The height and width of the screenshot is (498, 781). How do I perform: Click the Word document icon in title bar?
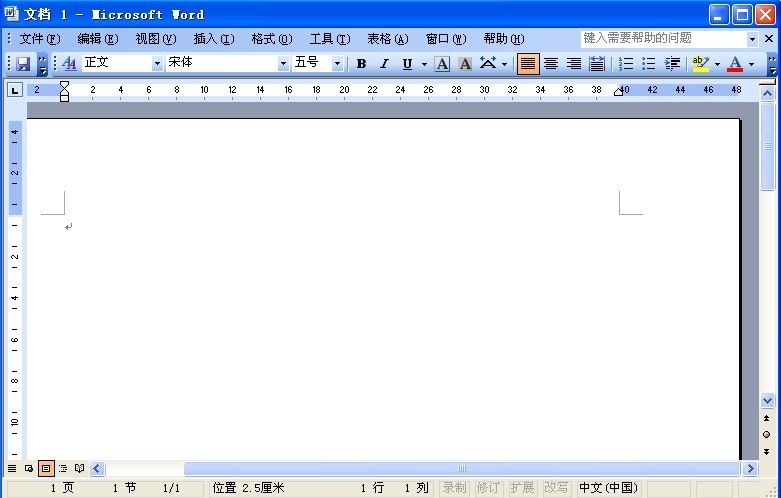coord(12,13)
